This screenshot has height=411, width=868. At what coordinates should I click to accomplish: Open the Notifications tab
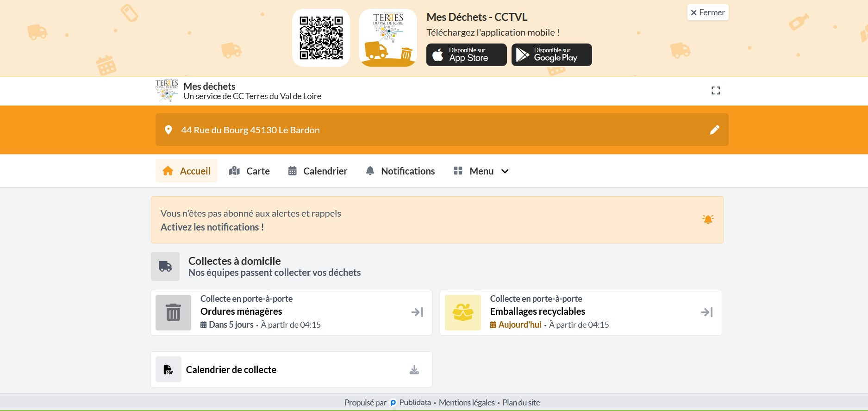(x=400, y=171)
